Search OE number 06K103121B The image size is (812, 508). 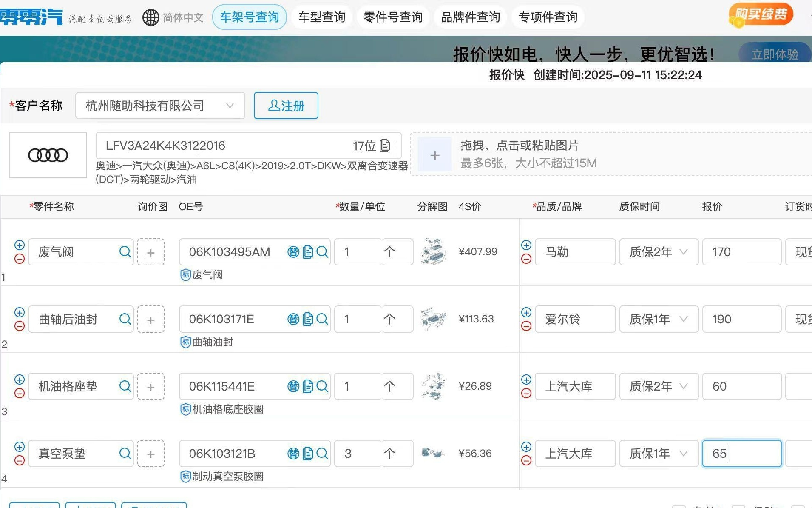coord(322,454)
